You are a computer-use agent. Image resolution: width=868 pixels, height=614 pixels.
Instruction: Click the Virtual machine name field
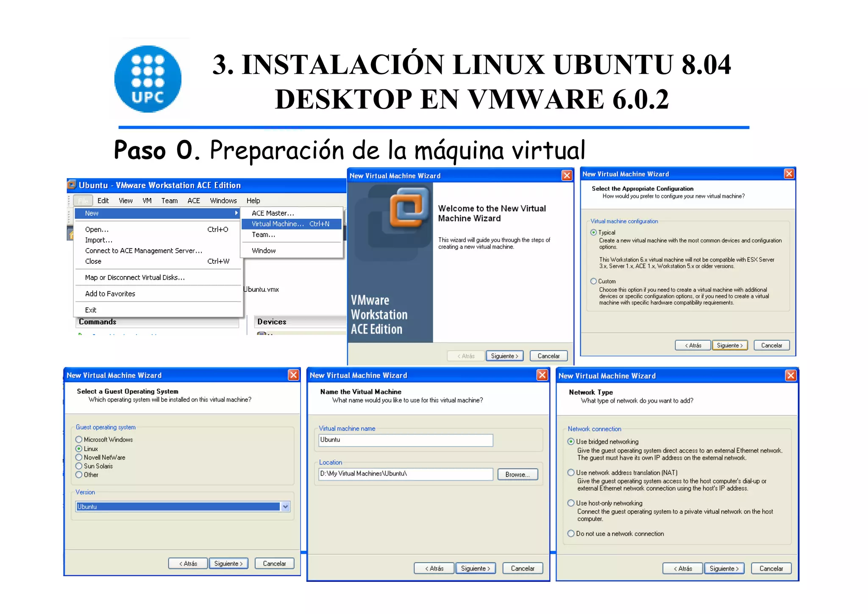[406, 440]
